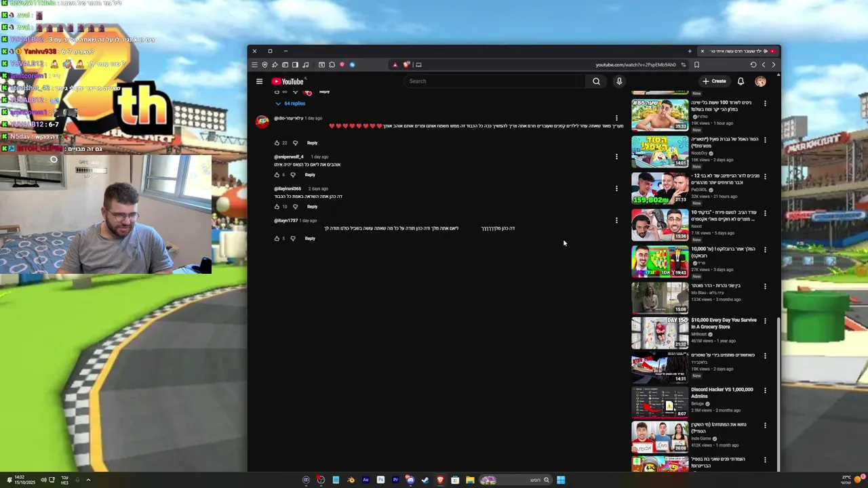Click the red commenter avatar next to 22-likes comment
The width and height of the screenshot is (868, 488).
262,122
